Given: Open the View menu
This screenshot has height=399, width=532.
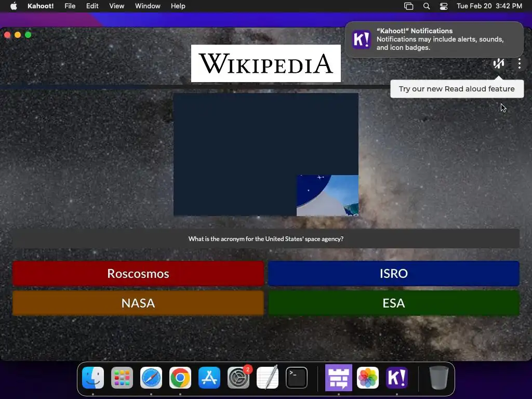Looking at the screenshot, I should pos(117,6).
